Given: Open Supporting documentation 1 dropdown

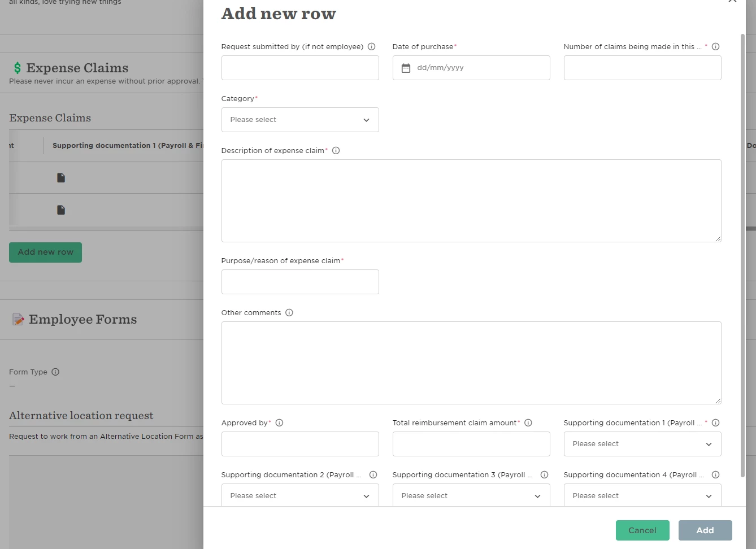Looking at the screenshot, I should [x=642, y=444].
